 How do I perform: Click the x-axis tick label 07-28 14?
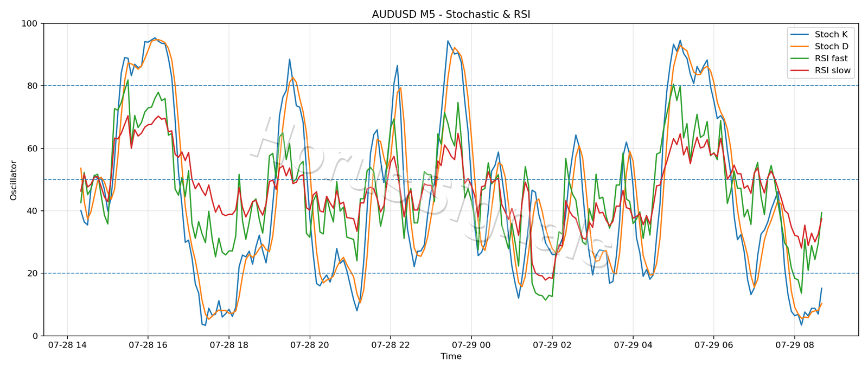pyautogui.click(x=67, y=344)
